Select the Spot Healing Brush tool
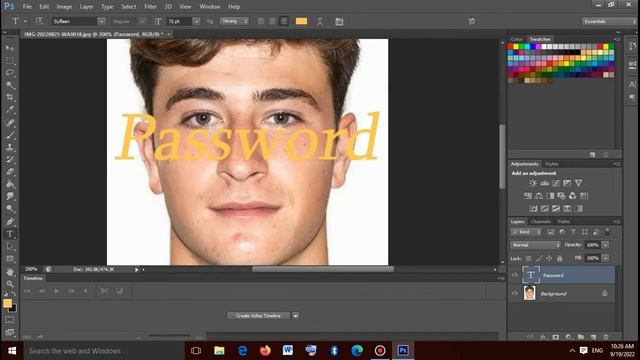The height and width of the screenshot is (360, 640). coord(10,122)
